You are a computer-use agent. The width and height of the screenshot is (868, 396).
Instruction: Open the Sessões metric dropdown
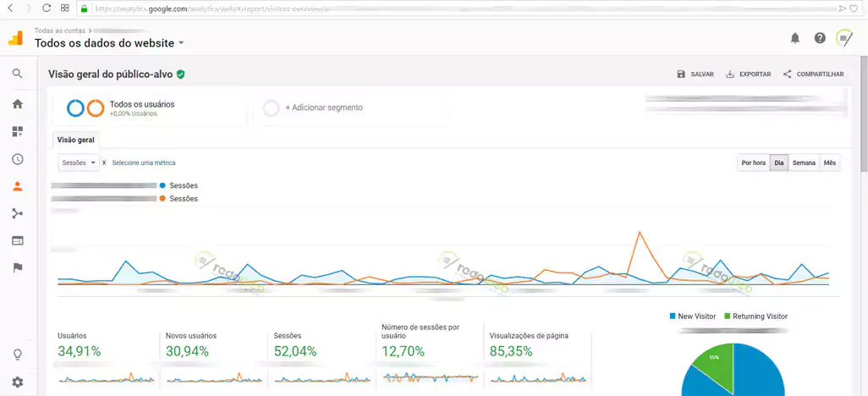[79, 162]
